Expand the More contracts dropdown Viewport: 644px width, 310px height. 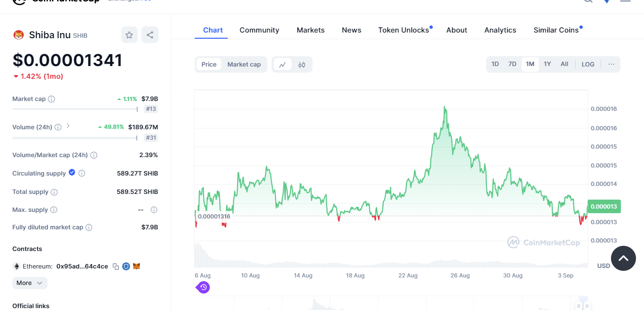[x=30, y=283]
